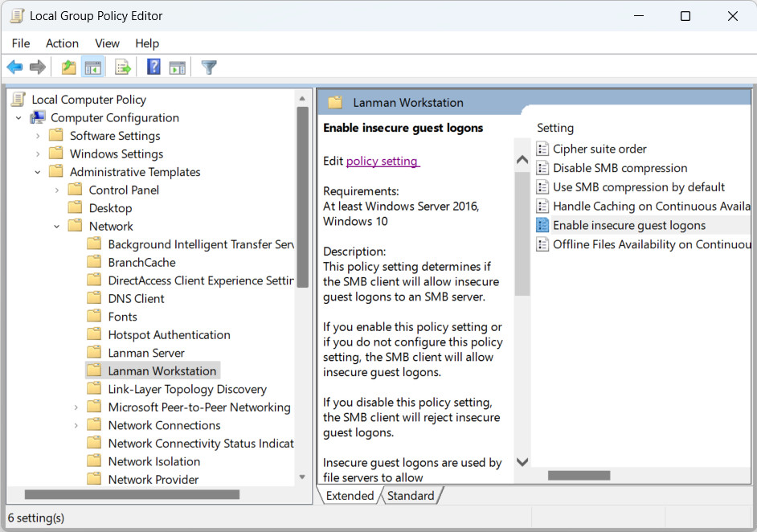
Task: Collapse the Network node
Action: pos(56,227)
